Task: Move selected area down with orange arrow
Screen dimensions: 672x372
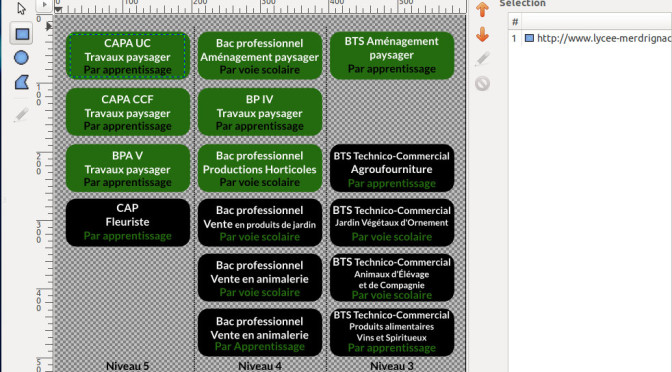Action: point(483,34)
